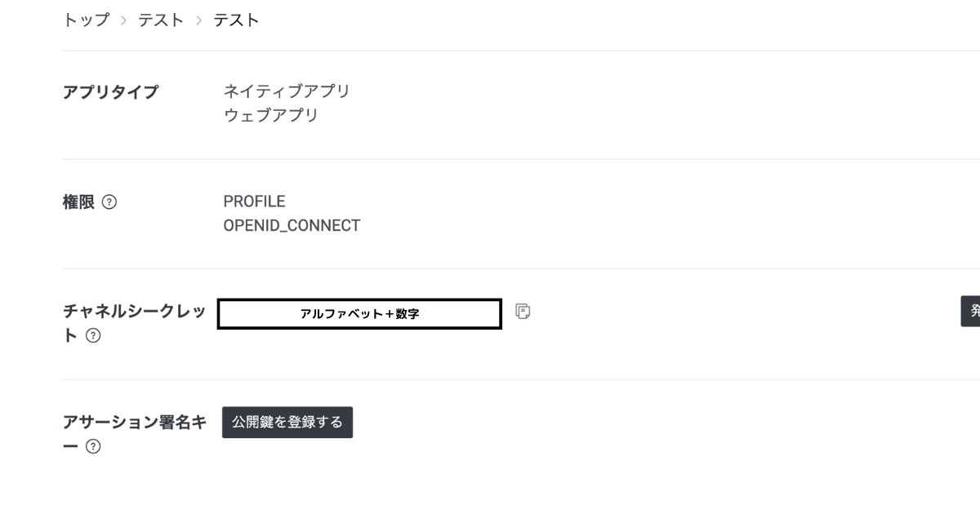
Task: Click the masked アルファベット＋数字 secret field
Action: coord(359,313)
